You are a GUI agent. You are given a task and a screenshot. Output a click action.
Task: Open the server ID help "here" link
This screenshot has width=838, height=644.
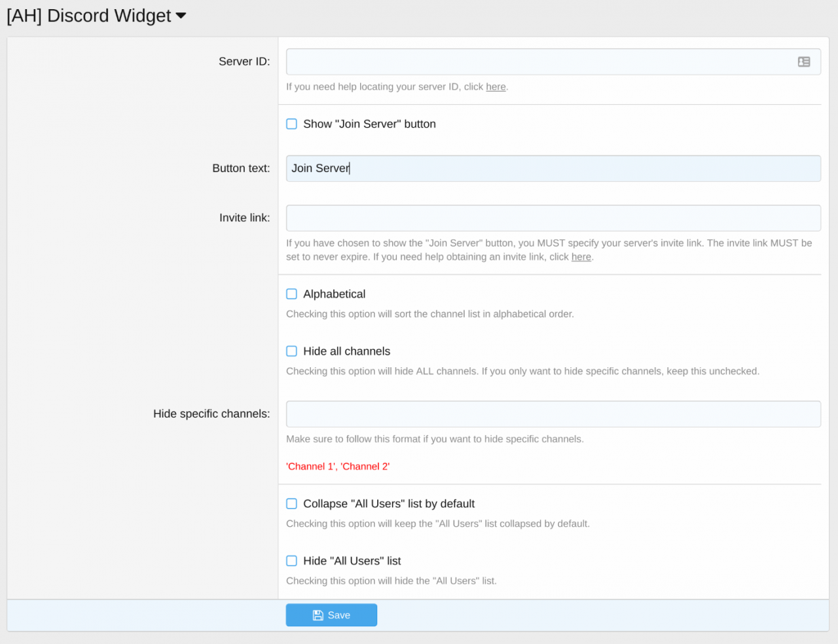(x=496, y=86)
